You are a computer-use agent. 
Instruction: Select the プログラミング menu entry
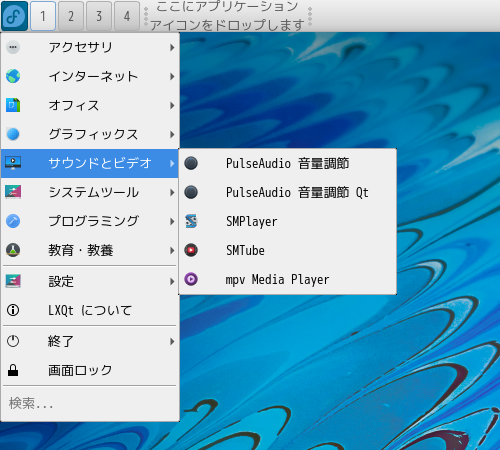tap(90, 221)
